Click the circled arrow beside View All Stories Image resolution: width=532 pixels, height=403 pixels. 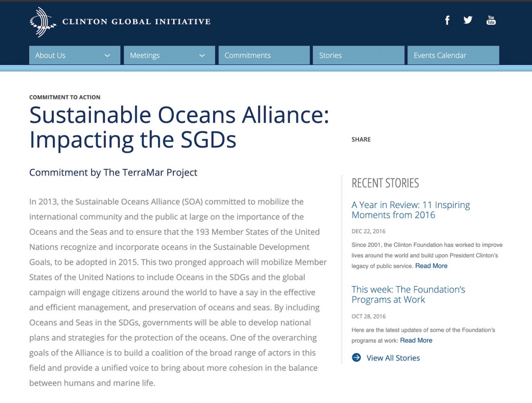coord(356,358)
